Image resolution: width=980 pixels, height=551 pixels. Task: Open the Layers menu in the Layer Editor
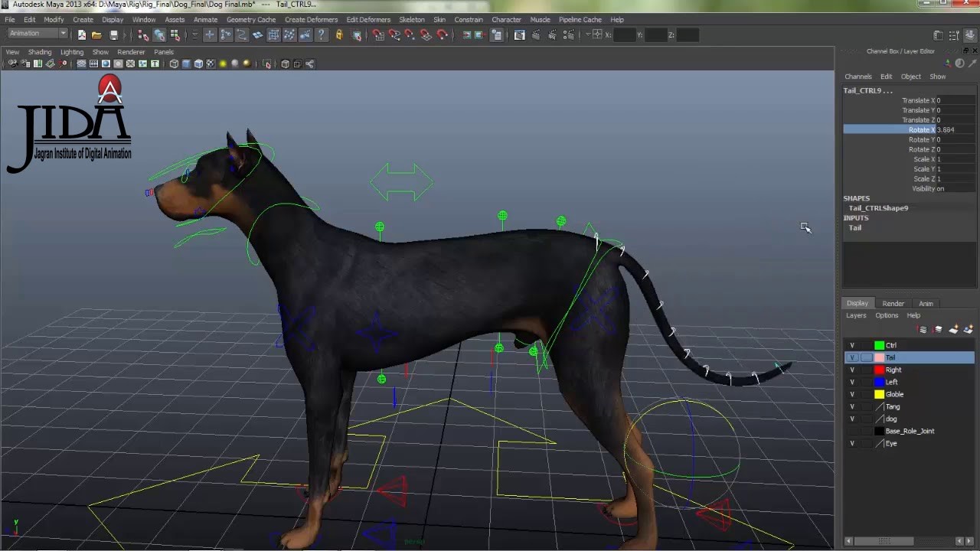[x=855, y=315]
